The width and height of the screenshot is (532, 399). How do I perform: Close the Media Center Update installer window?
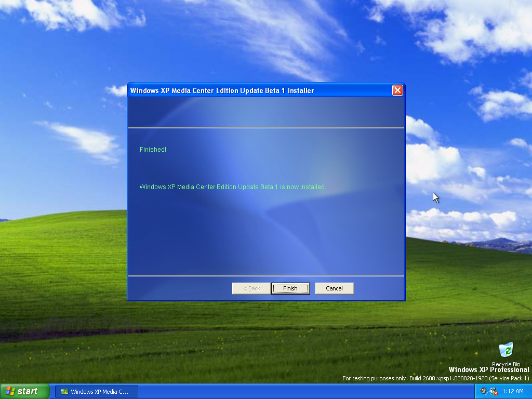(397, 90)
